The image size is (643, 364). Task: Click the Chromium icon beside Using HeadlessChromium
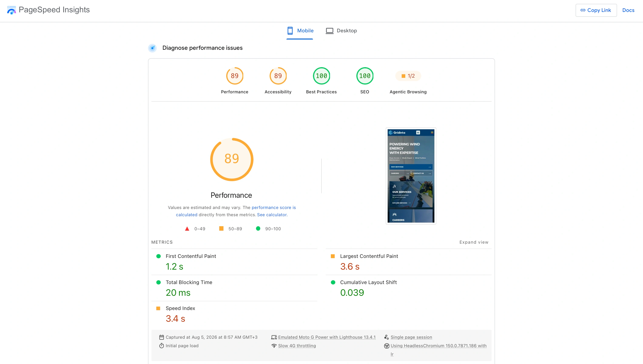coord(387,346)
